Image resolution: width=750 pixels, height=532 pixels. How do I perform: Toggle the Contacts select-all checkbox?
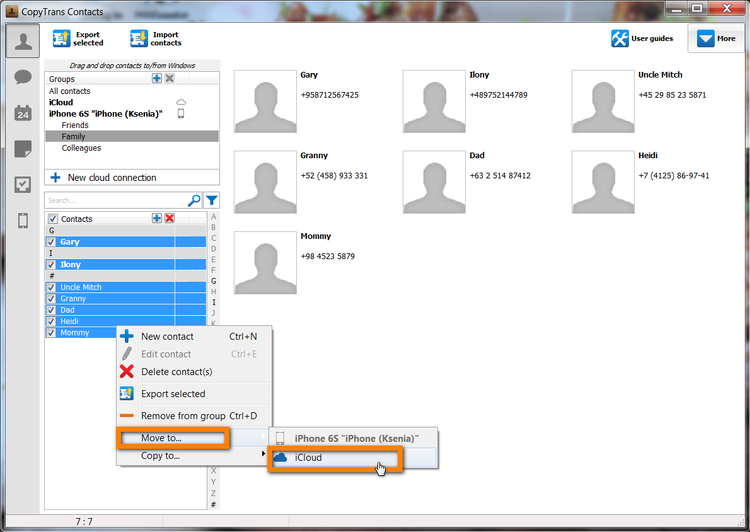53,219
